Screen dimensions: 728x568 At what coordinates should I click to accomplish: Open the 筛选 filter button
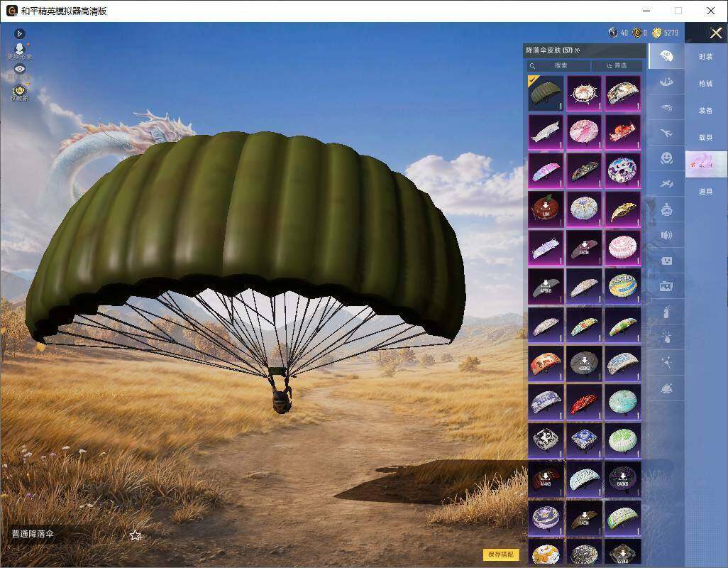coord(617,65)
